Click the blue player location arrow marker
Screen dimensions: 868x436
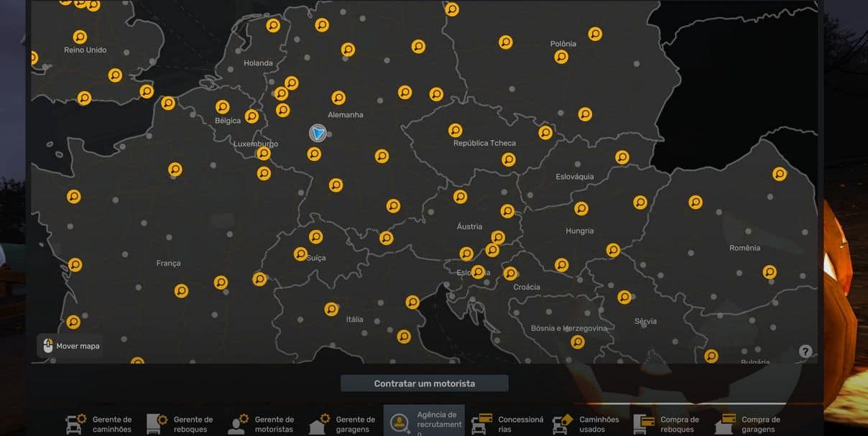click(x=318, y=132)
